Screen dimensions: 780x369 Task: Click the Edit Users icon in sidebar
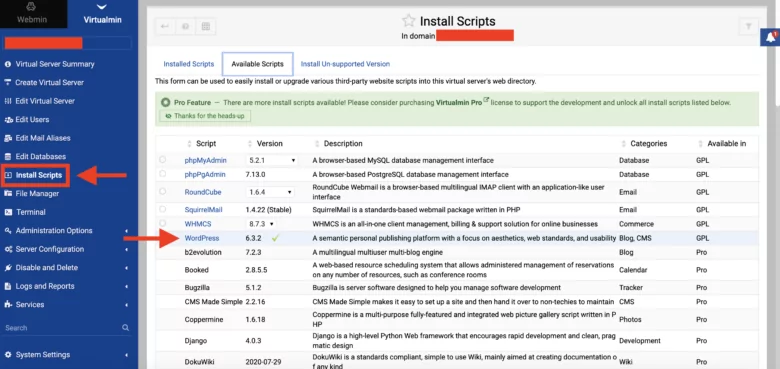coord(8,120)
